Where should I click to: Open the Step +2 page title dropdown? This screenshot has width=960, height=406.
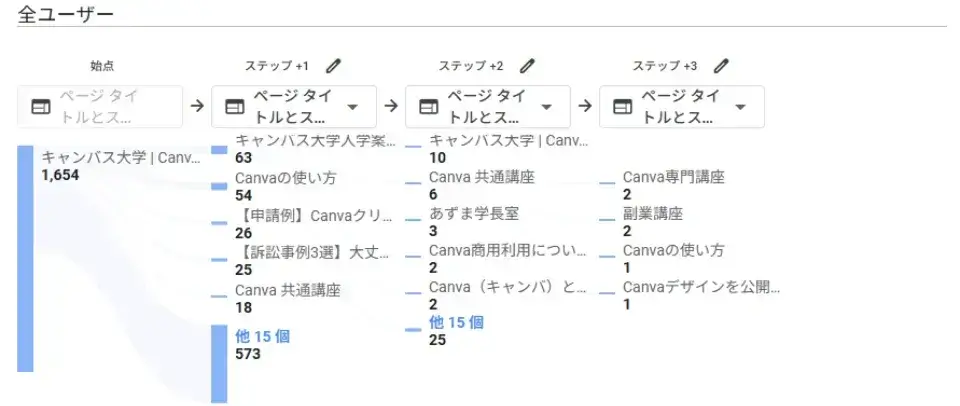[x=488, y=107]
